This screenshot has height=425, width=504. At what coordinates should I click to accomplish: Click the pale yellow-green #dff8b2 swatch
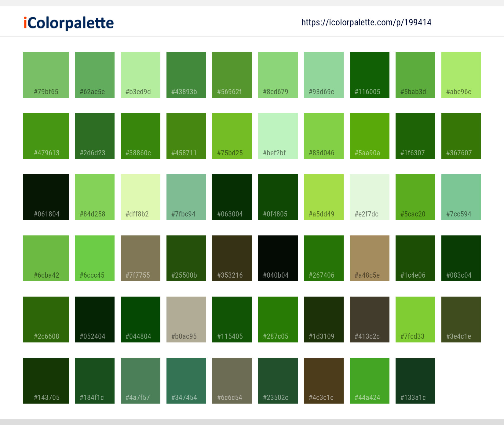[x=141, y=197]
